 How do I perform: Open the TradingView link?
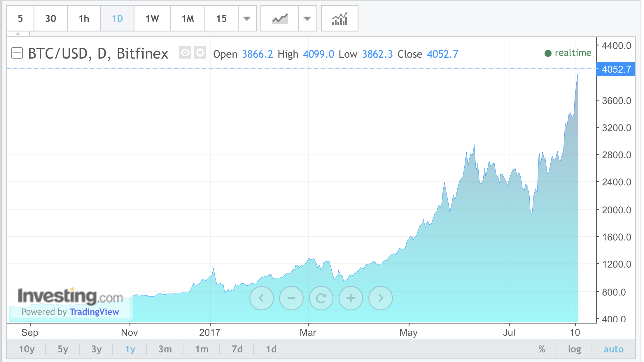(x=94, y=312)
